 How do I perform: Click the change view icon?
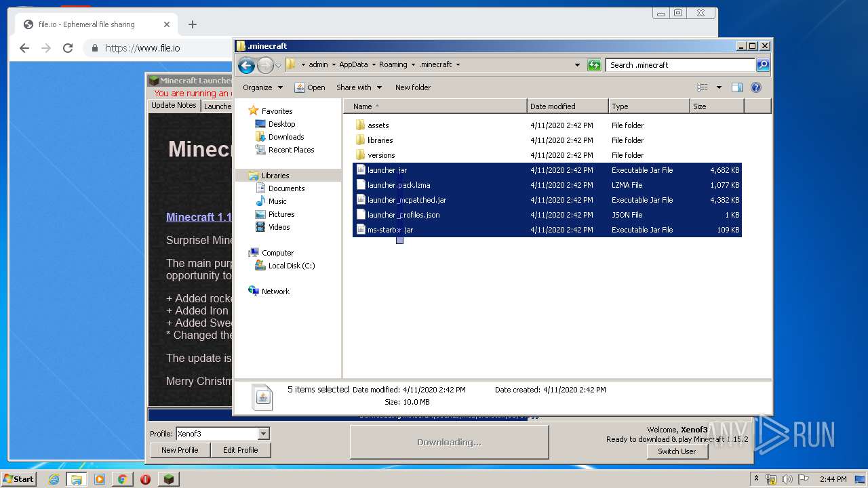(x=703, y=87)
